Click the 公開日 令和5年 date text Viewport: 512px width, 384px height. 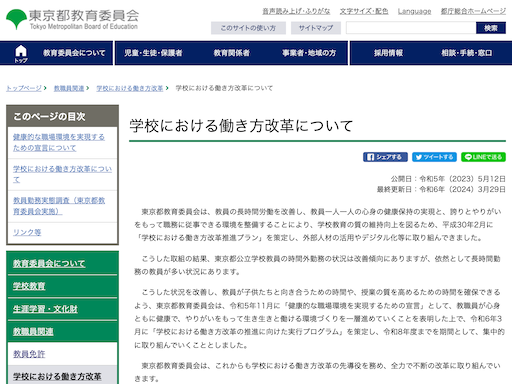click(x=448, y=179)
